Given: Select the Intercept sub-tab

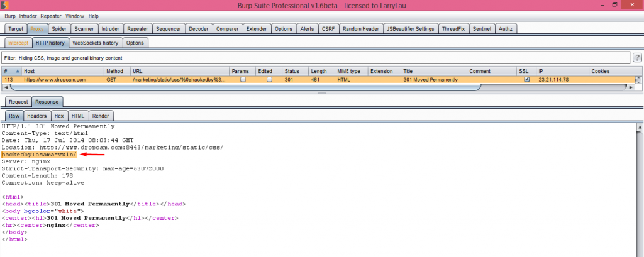Looking at the screenshot, I should coord(18,43).
